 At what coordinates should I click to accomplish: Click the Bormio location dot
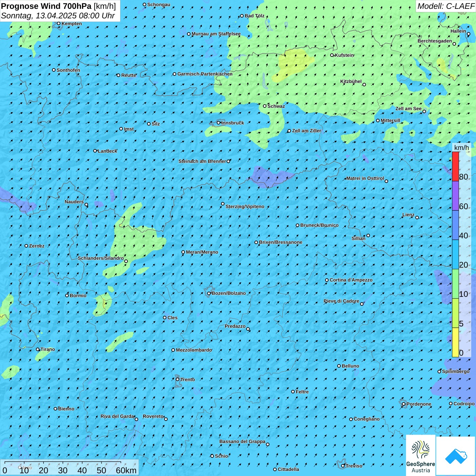pyautogui.click(x=67, y=295)
